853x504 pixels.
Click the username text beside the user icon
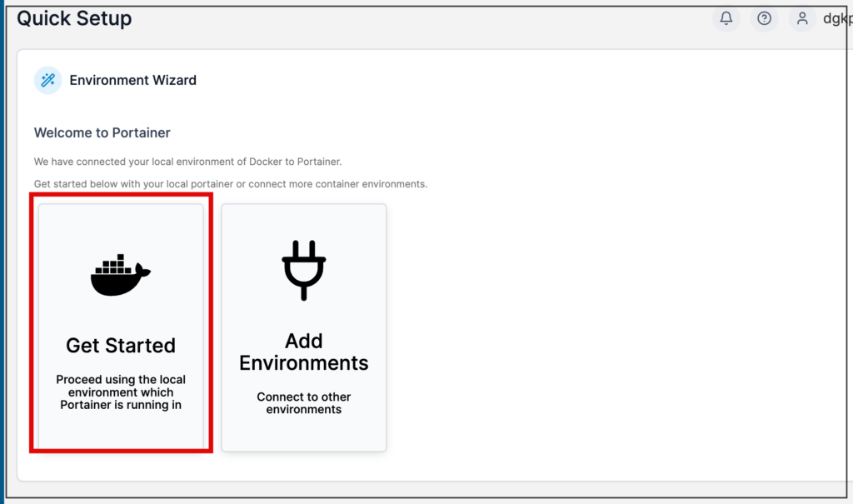836,18
